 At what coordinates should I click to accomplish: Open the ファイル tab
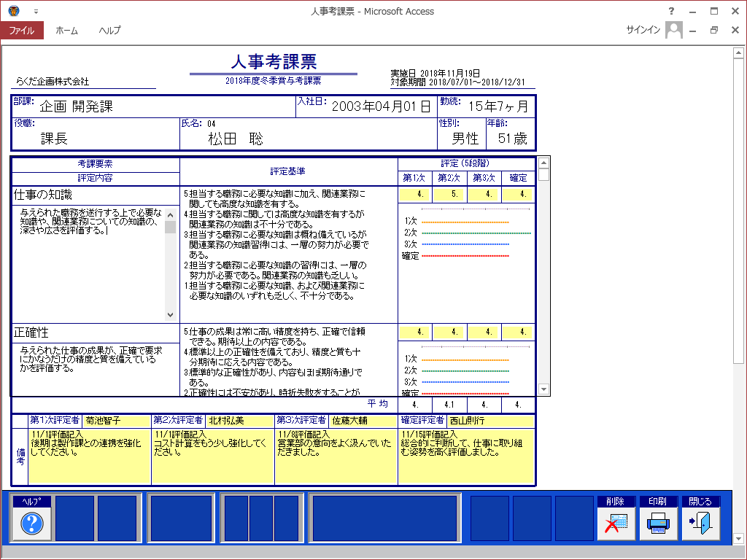[22, 31]
